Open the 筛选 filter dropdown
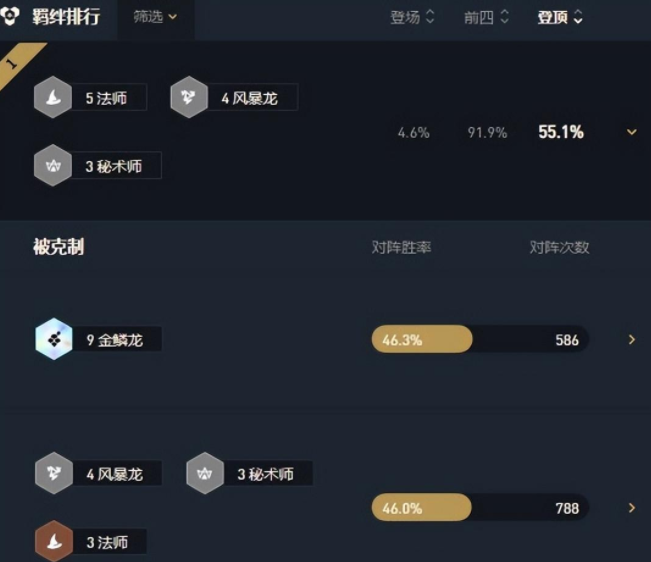The width and height of the screenshot is (651, 562). pyautogui.click(x=155, y=17)
